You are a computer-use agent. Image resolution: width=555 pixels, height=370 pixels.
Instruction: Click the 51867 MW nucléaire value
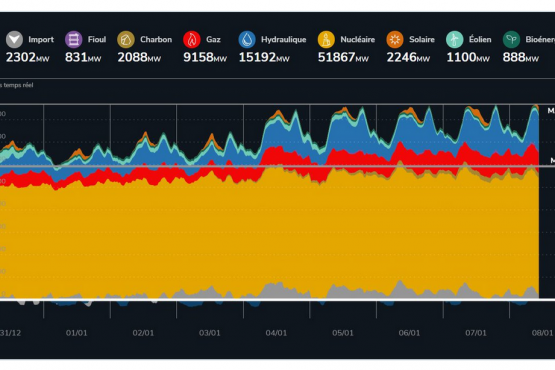point(343,57)
